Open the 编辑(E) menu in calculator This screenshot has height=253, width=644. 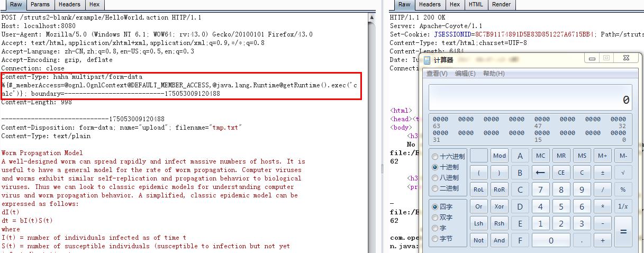(x=466, y=74)
